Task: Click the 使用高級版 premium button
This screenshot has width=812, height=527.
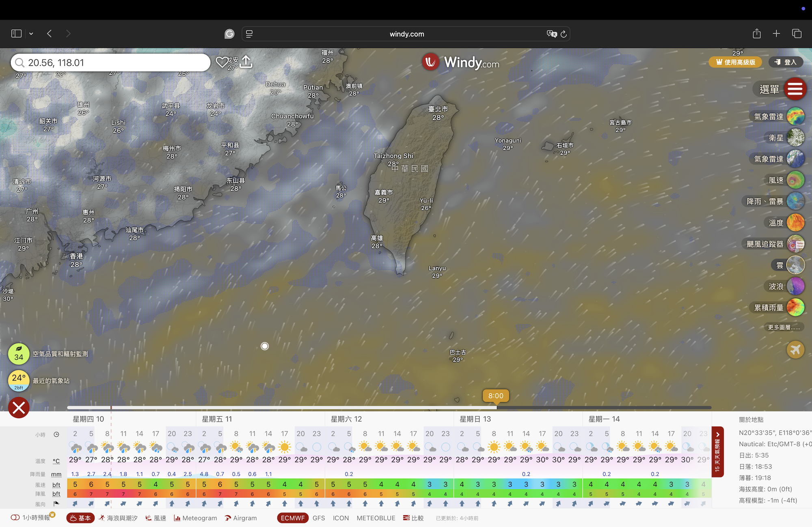Action: pos(735,62)
